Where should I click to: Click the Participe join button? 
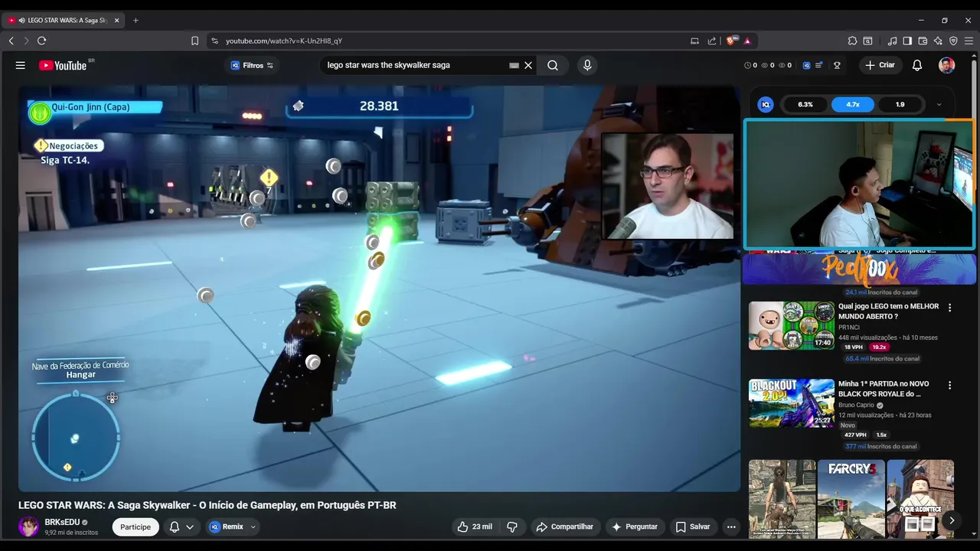(x=136, y=527)
